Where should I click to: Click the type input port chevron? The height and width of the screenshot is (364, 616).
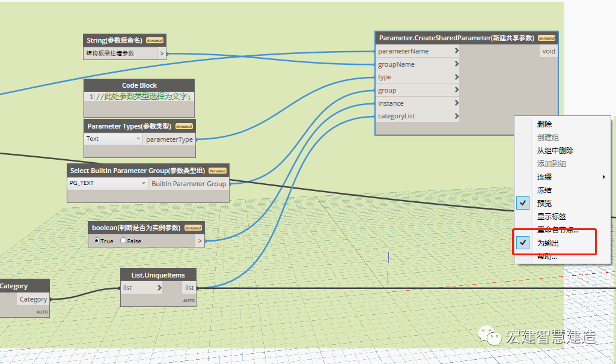pos(457,77)
